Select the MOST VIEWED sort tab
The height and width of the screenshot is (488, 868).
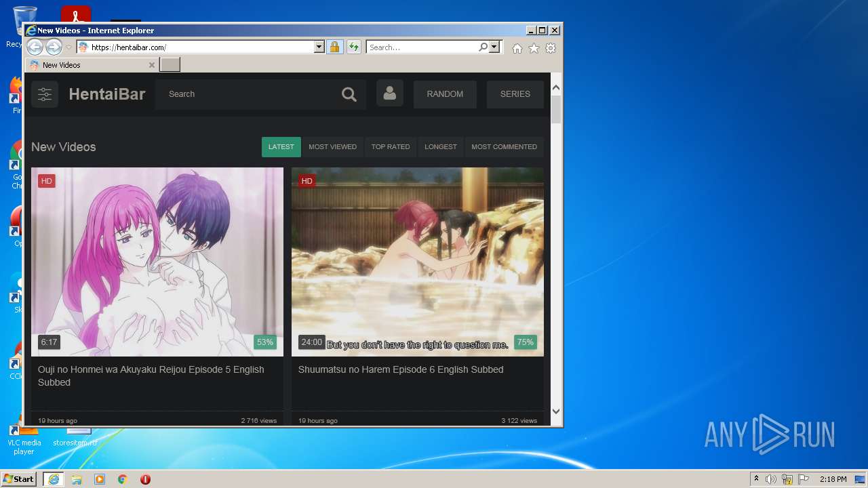coord(333,147)
